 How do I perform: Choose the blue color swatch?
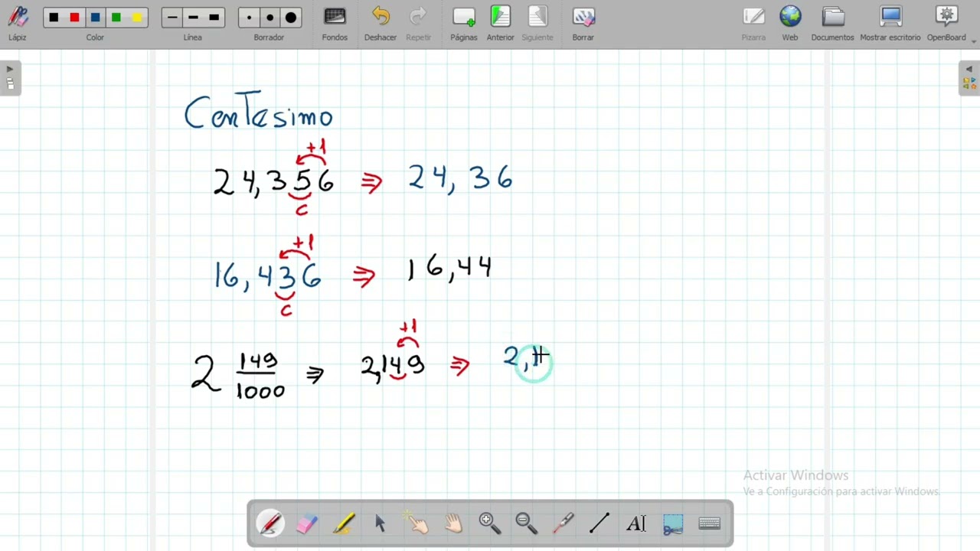pos(95,18)
